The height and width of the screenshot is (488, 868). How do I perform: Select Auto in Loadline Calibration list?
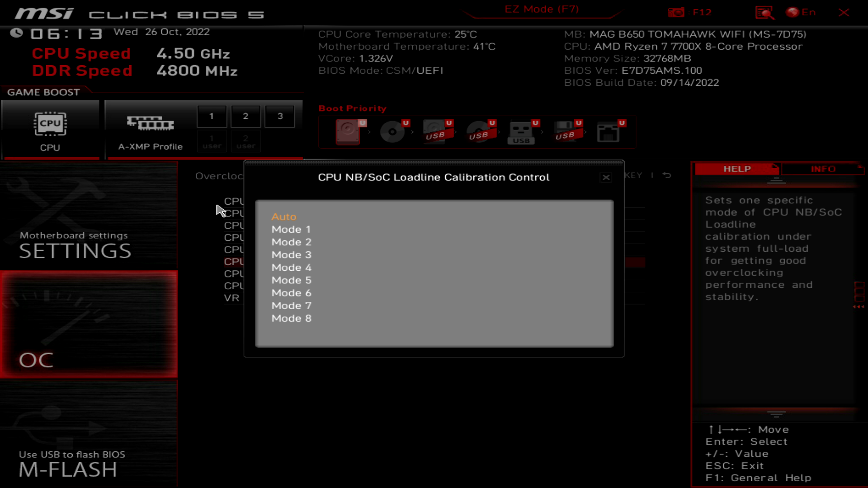284,216
